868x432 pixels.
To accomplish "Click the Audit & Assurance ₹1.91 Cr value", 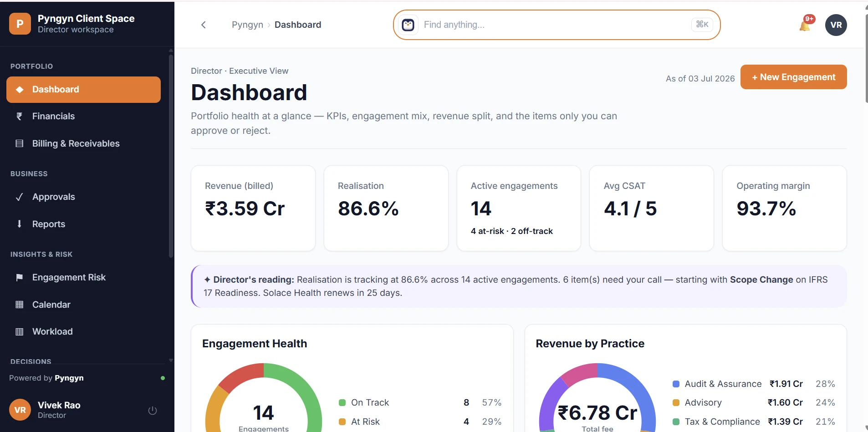I will click(x=786, y=384).
